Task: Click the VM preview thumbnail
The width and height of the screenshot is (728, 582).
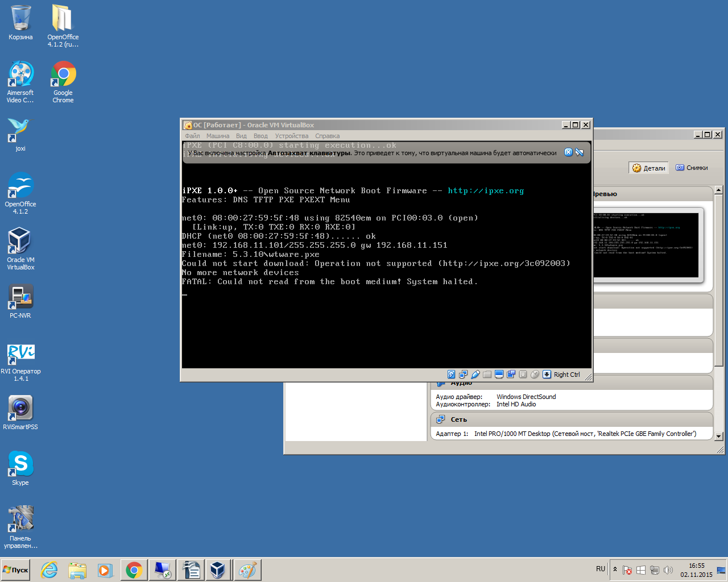Action: [646, 244]
